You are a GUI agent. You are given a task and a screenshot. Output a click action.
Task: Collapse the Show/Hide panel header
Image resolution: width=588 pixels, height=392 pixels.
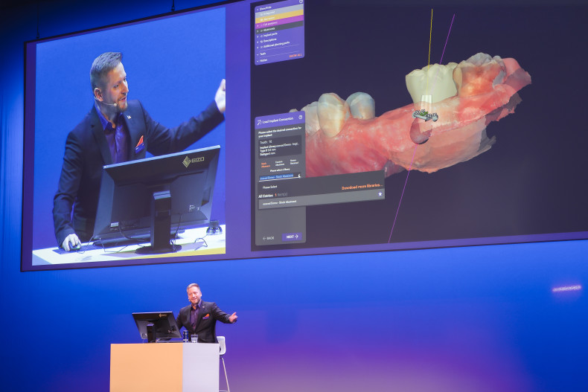pos(258,10)
